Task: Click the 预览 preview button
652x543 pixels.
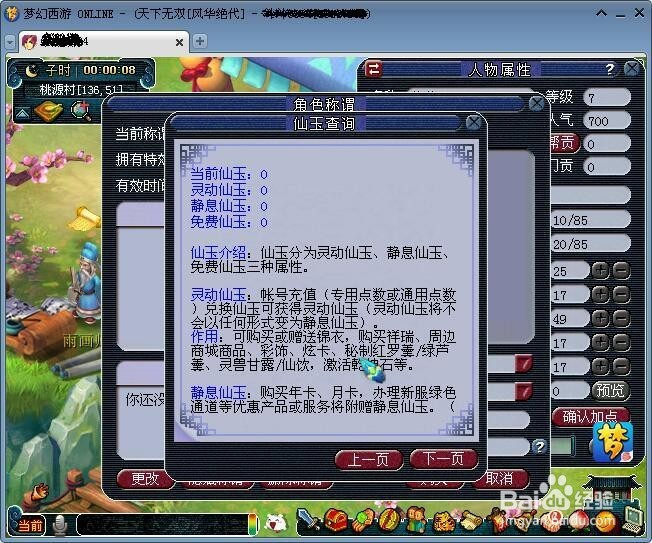Action: 610,390
